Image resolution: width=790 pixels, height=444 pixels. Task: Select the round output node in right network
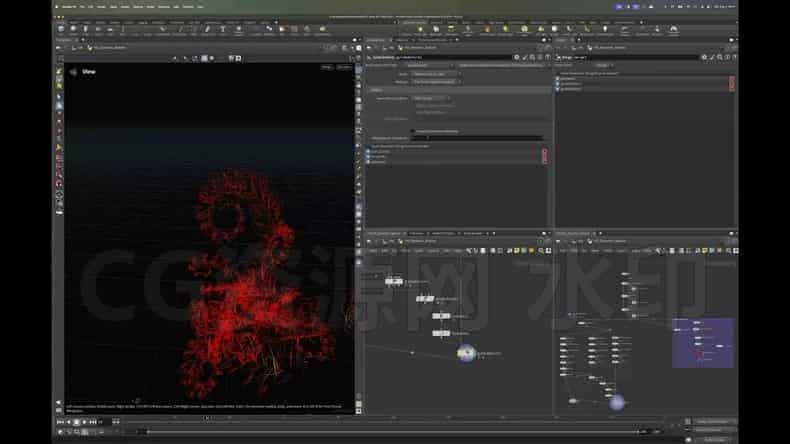point(617,403)
